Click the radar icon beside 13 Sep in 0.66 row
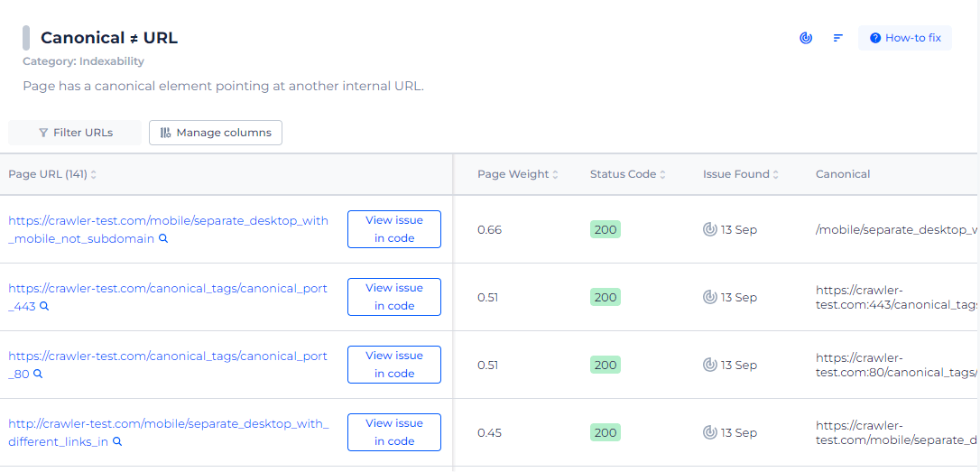Image resolution: width=980 pixels, height=472 pixels. (709, 229)
